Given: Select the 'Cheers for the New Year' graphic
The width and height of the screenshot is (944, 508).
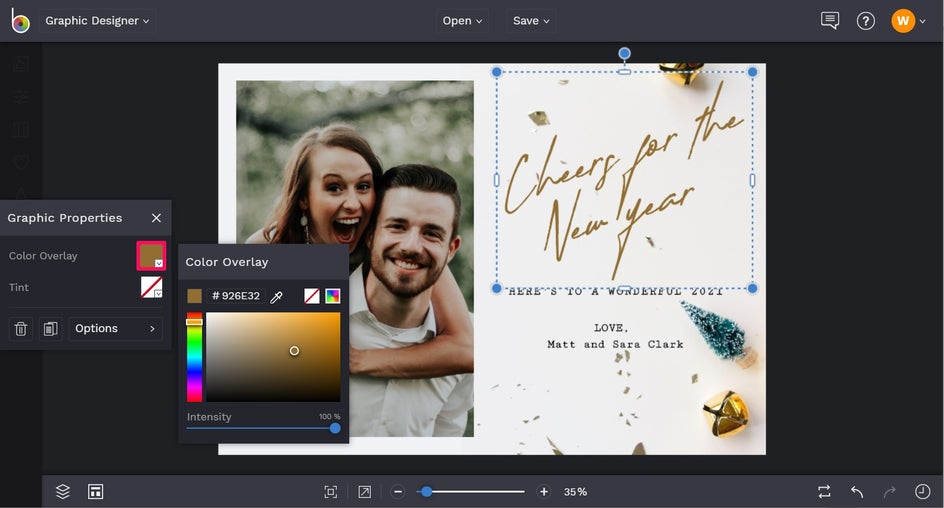Looking at the screenshot, I should click(x=624, y=180).
